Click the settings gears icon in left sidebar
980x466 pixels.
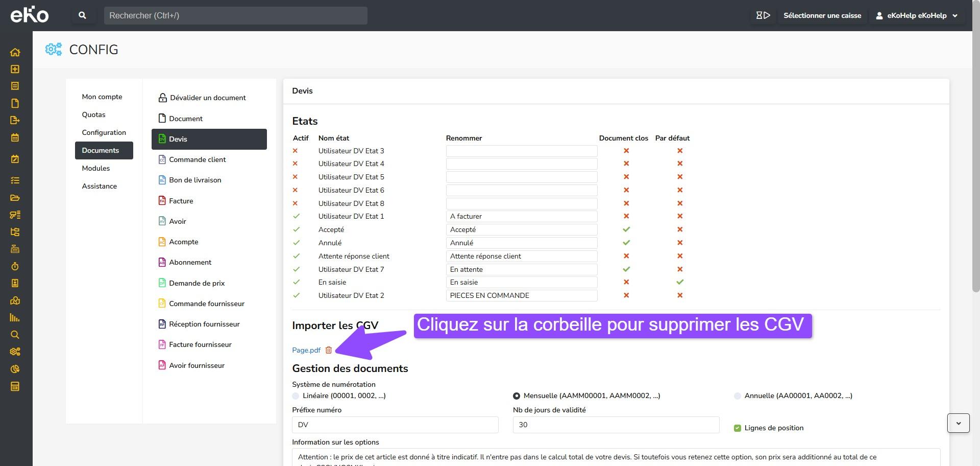pyautogui.click(x=15, y=352)
